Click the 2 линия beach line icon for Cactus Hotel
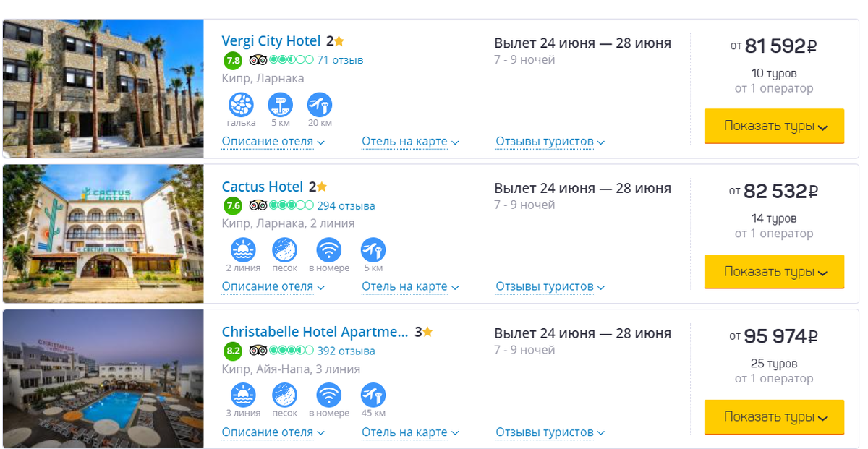The image size is (868, 449). coord(243,250)
